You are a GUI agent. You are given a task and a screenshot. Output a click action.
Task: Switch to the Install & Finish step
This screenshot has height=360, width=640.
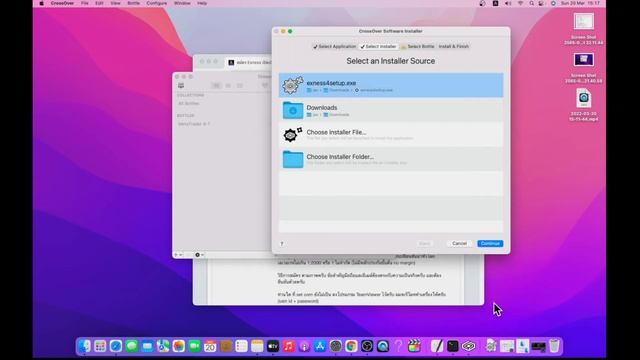coord(453,47)
